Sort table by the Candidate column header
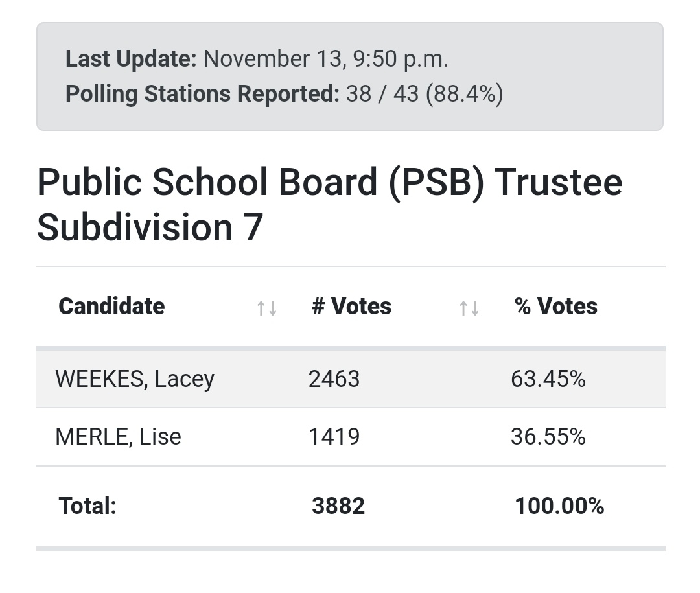The image size is (700, 593). click(x=111, y=307)
